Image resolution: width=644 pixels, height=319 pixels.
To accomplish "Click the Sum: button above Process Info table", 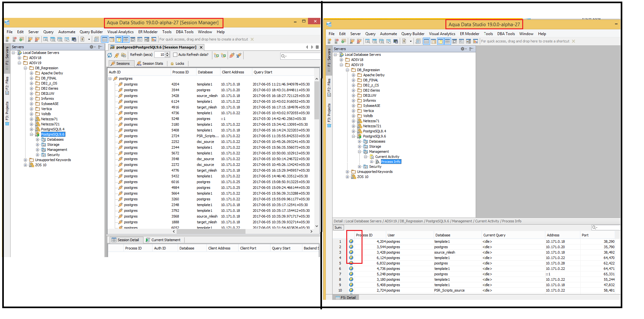I will coord(338,228).
